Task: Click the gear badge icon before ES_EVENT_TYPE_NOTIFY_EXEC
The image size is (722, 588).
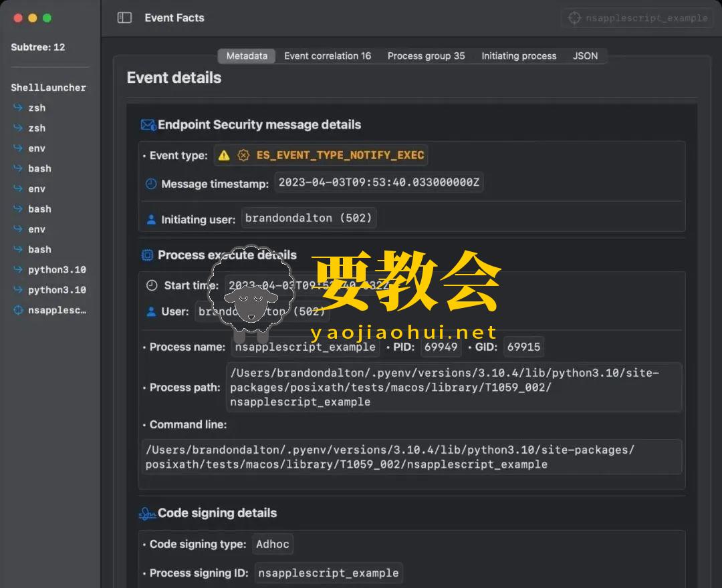Action: pos(243,156)
